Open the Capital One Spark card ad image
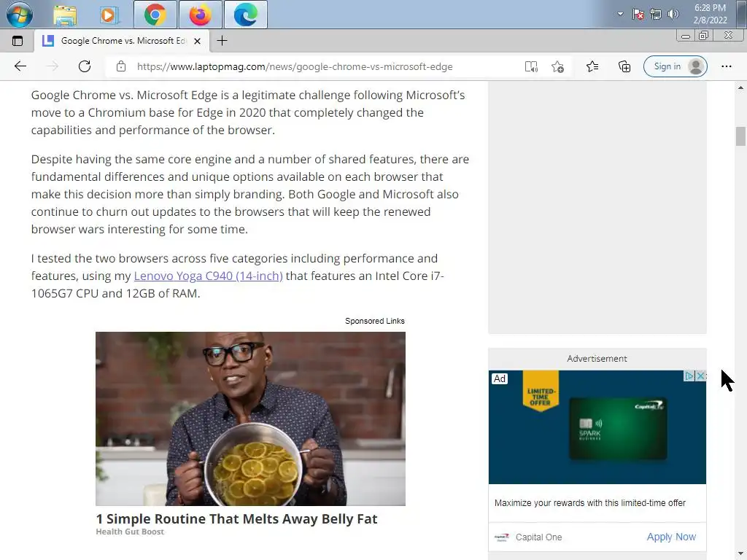This screenshot has height=560, width=747. [x=597, y=427]
